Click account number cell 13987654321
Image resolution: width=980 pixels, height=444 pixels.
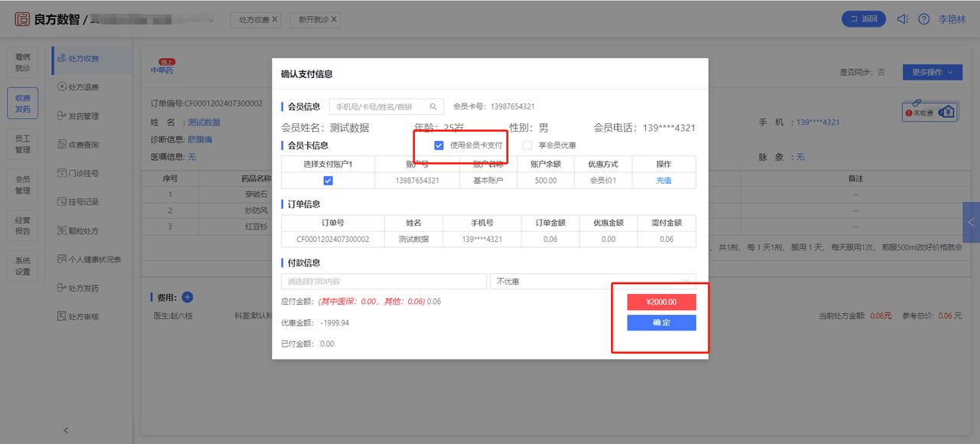(417, 181)
